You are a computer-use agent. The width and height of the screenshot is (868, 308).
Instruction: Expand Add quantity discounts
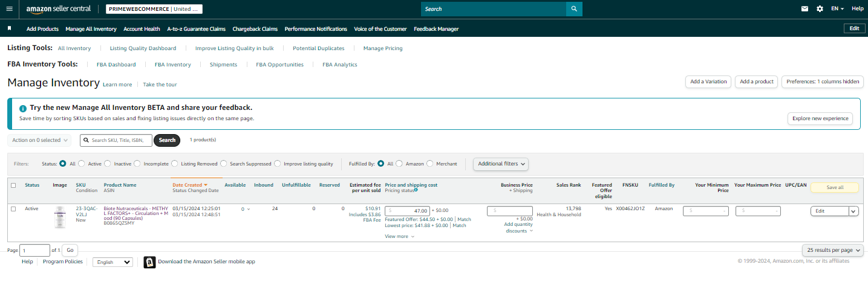click(518, 228)
